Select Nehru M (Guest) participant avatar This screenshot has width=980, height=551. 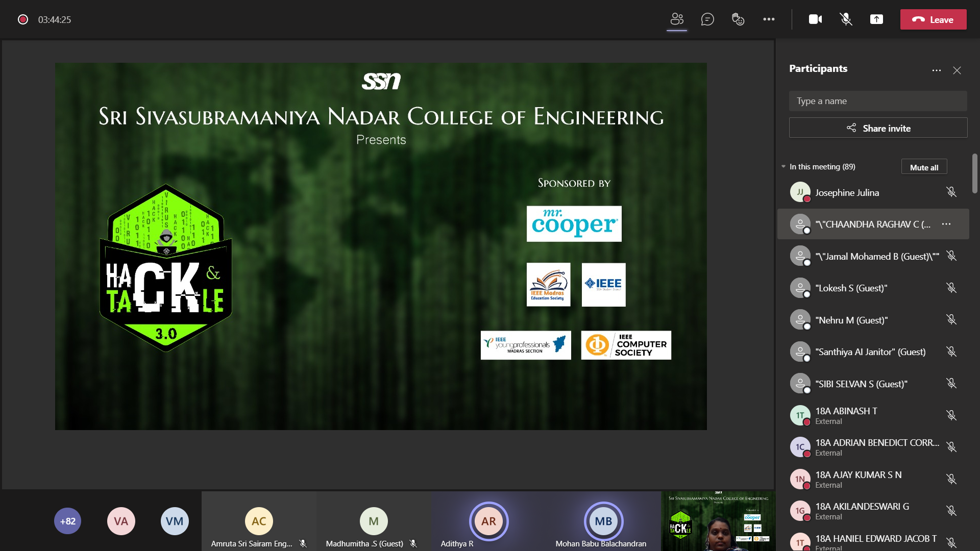pyautogui.click(x=800, y=320)
